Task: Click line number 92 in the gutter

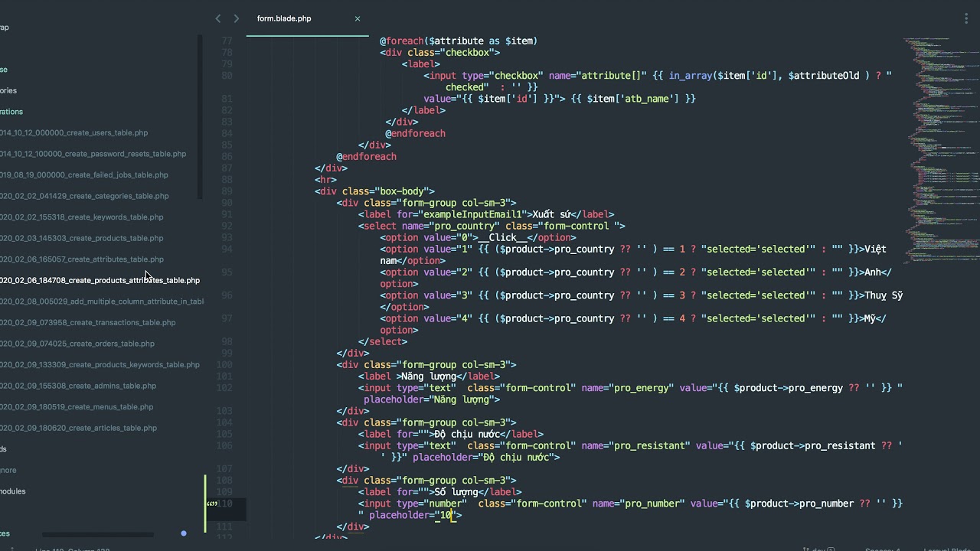Action: (226, 226)
